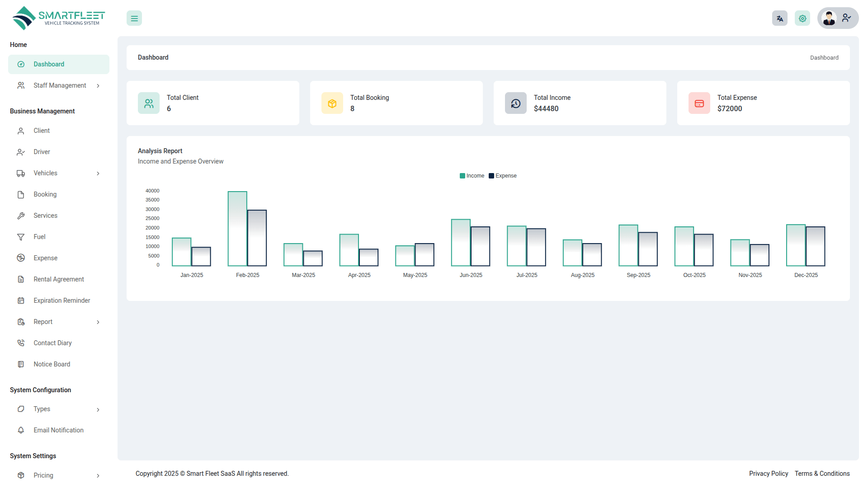Click the Total Income history icon
This screenshot has width=868, height=488.
[x=516, y=103]
